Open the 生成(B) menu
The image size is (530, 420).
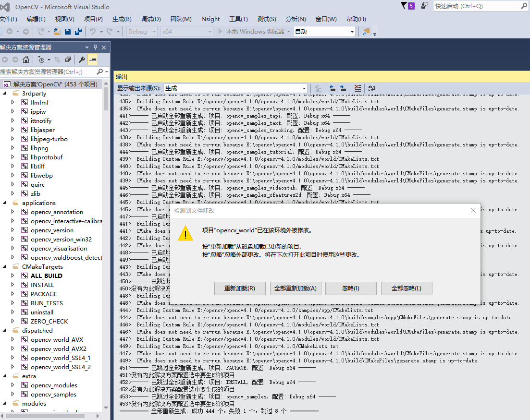click(x=122, y=19)
